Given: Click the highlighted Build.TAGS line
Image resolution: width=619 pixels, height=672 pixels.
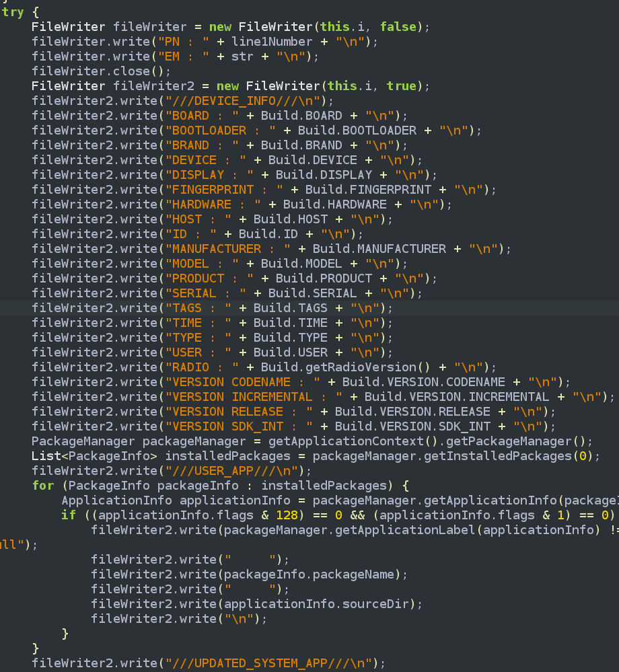Looking at the screenshot, I should [x=212, y=307].
